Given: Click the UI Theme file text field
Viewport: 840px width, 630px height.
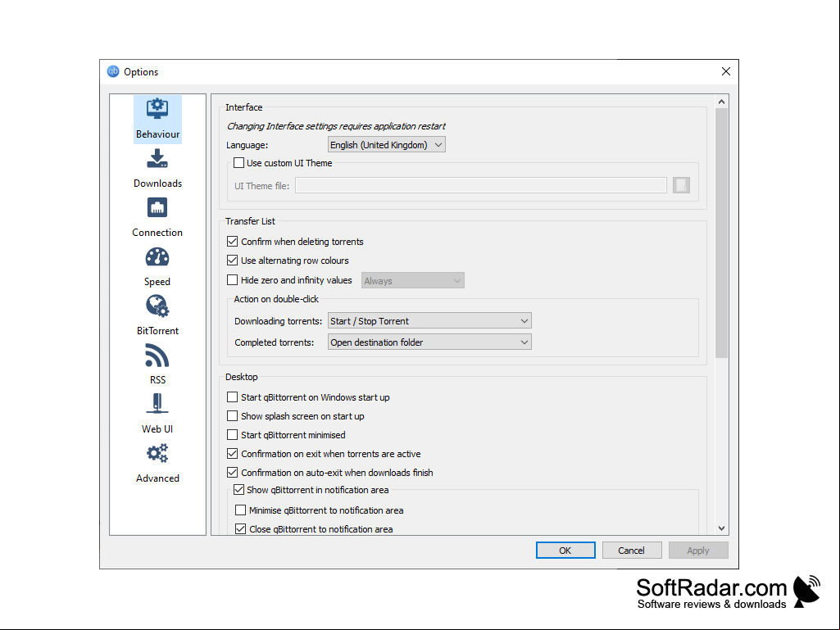Looking at the screenshot, I should (x=480, y=185).
